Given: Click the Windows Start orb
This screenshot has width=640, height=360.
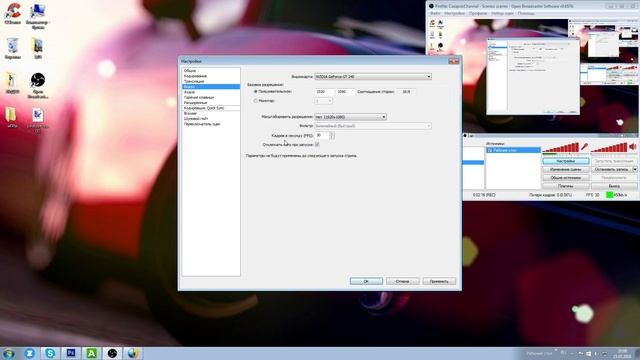Looking at the screenshot, I should (8, 353).
